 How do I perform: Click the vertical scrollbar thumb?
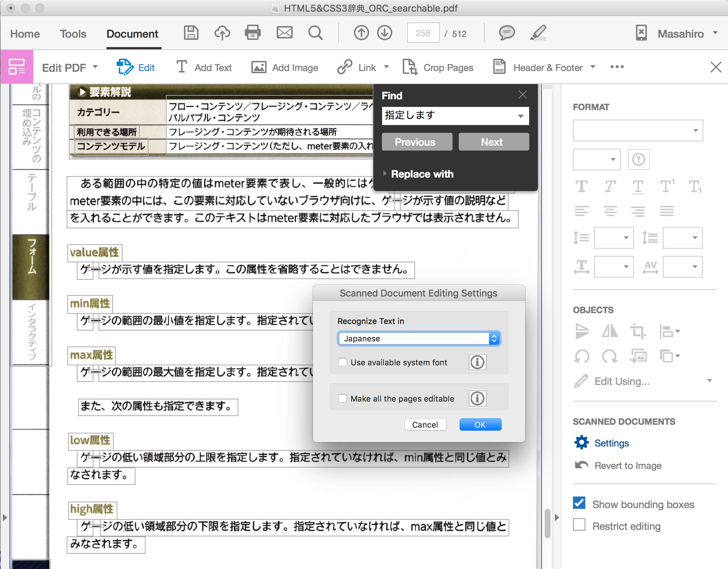point(547,523)
